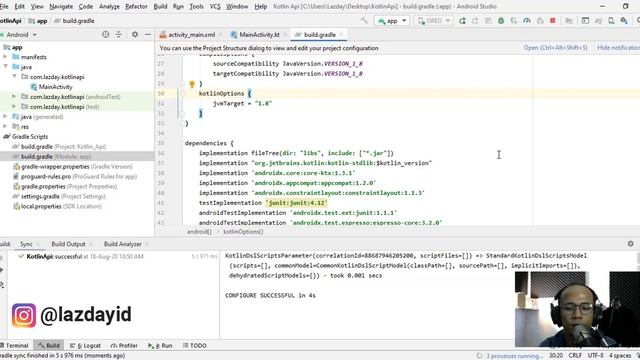Click the CRLF line separator in status bar
Viewport: 640px width, 360px height.
[575, 356]
